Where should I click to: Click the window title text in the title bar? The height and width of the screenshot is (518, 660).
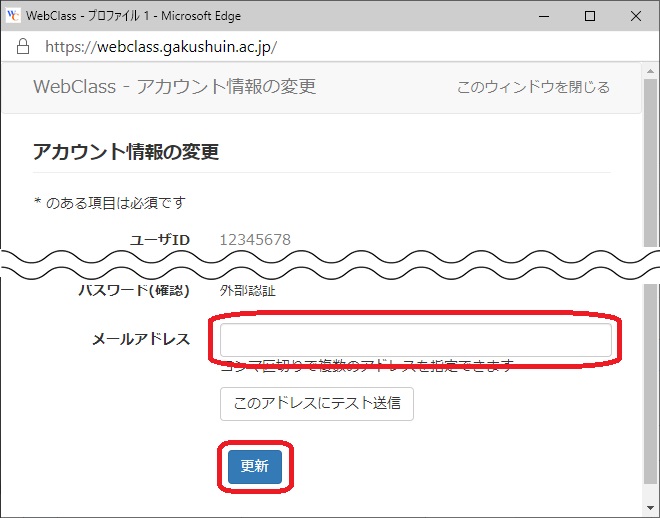coord(140,16)
